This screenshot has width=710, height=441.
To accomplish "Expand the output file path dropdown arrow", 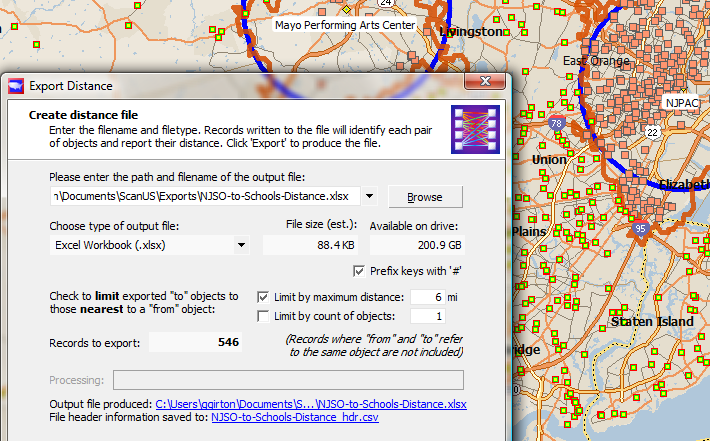I will pos(369,196).
